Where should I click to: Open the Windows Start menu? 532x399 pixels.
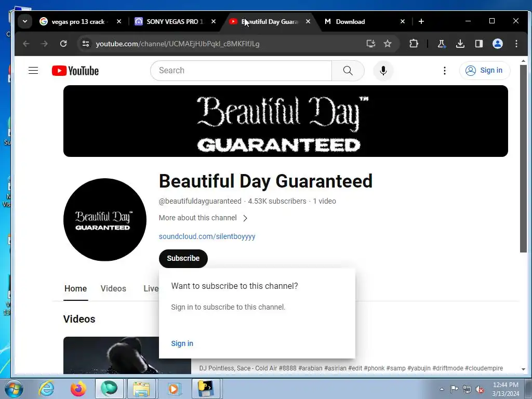click(14, 389)
